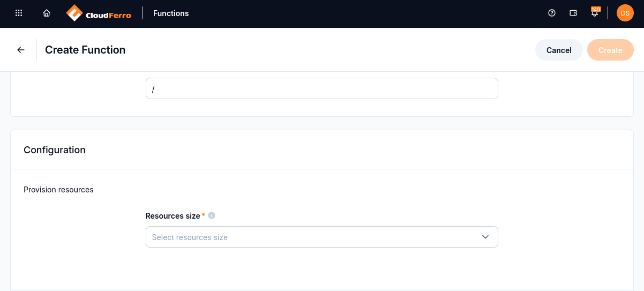Go back using the left arrow

click(21, 50)
